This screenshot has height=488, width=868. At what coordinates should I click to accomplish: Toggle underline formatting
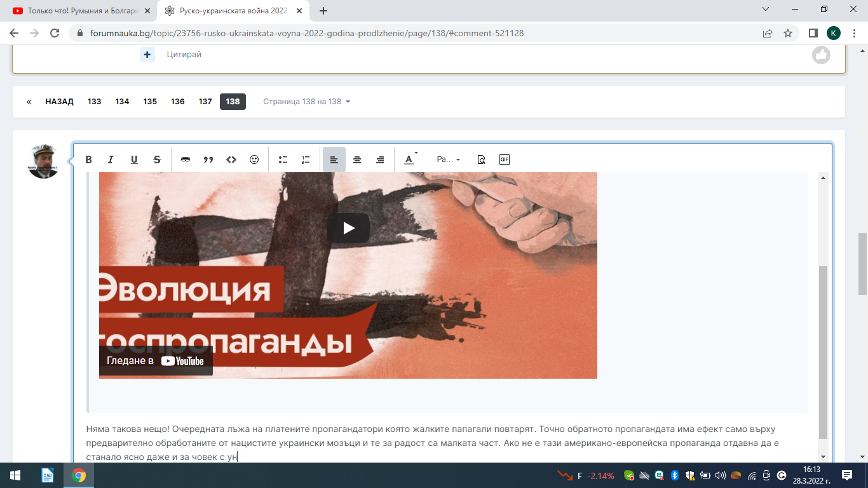(134, 159)
